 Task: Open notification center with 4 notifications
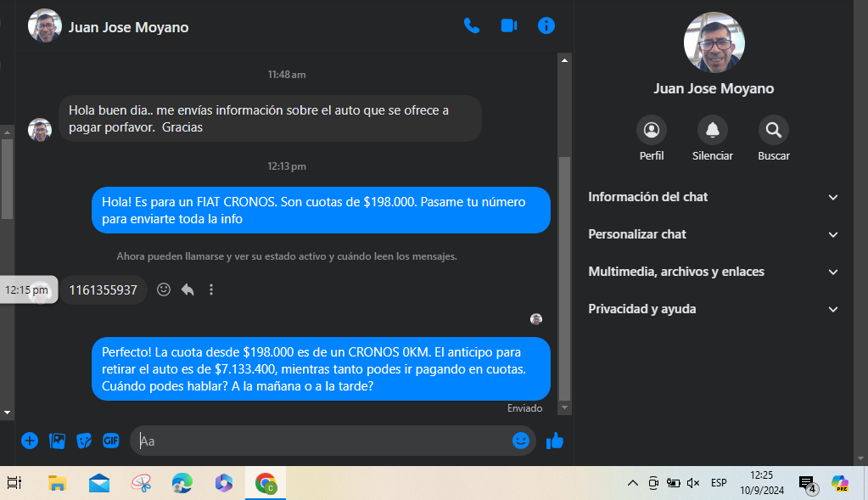808,483
